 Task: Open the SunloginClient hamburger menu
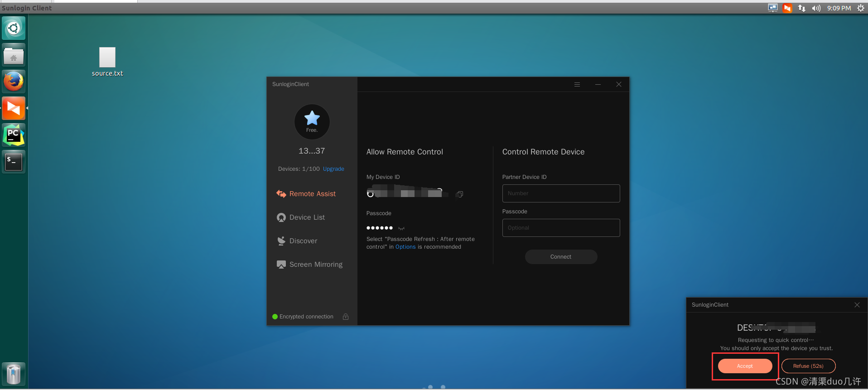pos(577,84)
